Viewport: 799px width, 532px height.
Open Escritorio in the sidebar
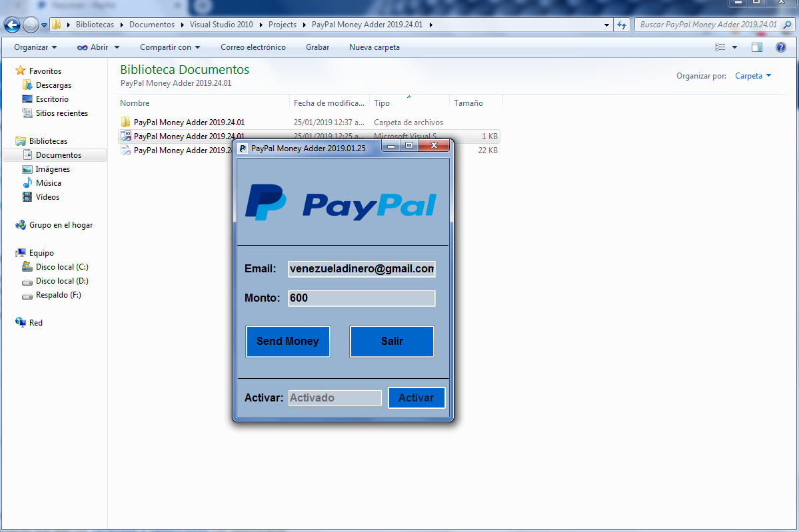[x=52, y=99]
